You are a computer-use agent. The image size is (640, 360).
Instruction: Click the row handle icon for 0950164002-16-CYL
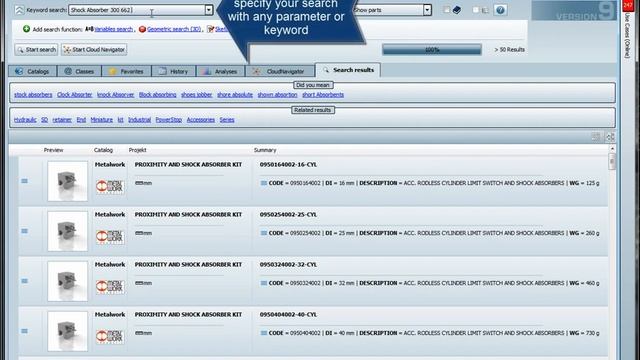(x=24, y=181)
